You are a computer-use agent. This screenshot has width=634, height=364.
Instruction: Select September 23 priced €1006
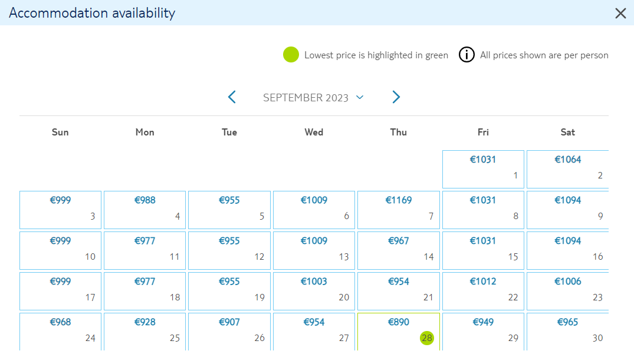click(568, 292)
